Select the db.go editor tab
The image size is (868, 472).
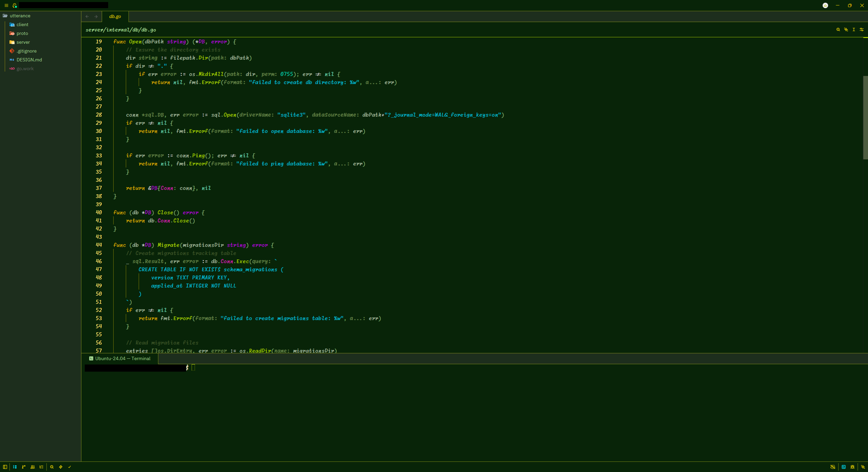tap(115, 16)
